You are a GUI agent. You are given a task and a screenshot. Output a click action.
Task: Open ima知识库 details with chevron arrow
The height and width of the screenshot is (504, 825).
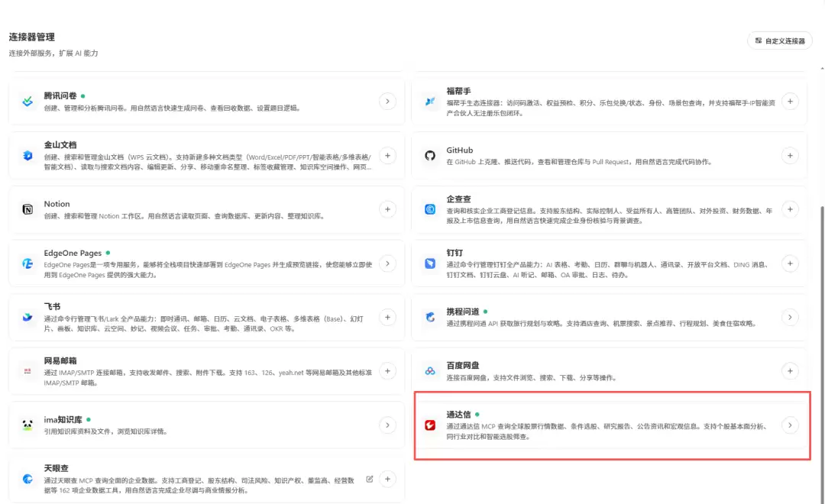click(x=387, y=425)
